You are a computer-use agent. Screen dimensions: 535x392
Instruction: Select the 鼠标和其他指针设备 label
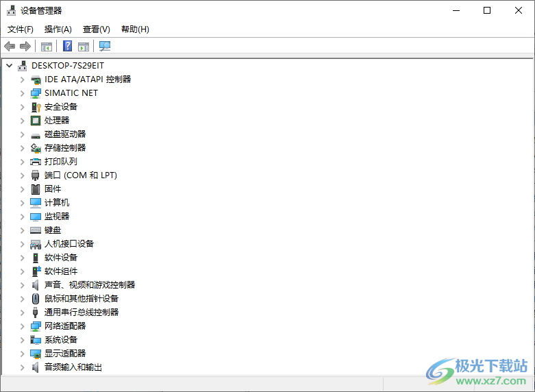coord(82,298)
